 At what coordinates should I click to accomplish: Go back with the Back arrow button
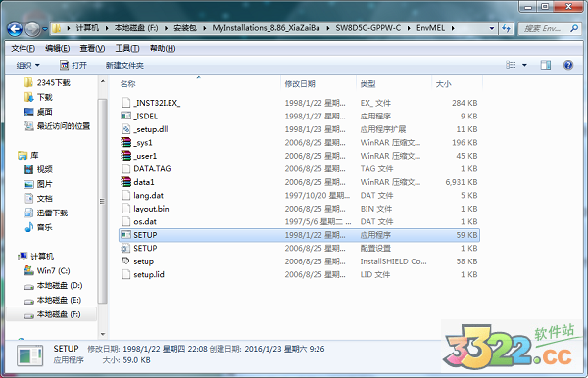(15, 28)
